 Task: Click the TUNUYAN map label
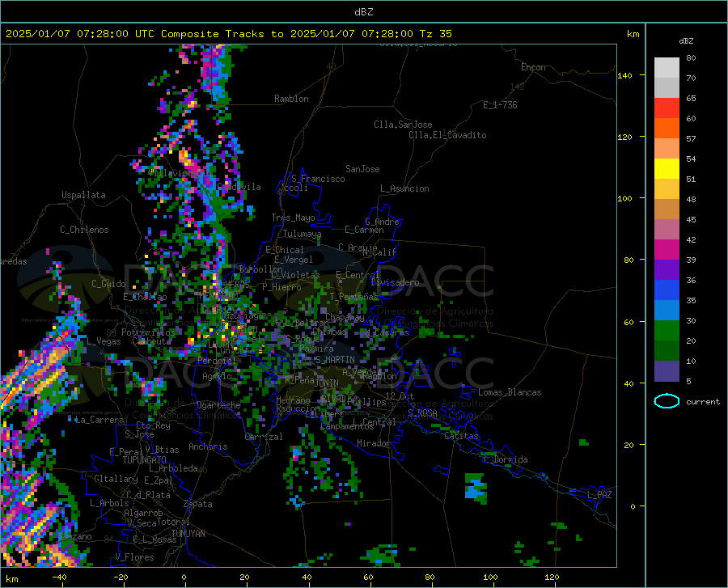(x=188, y=534)
